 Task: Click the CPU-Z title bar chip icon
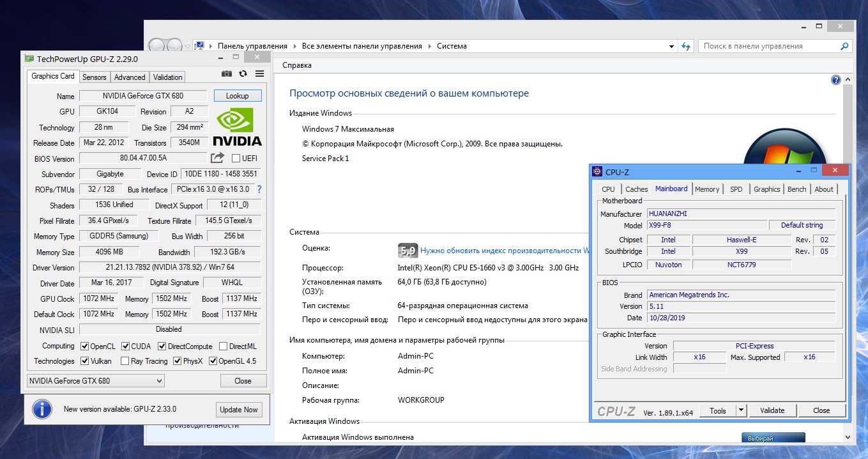click(597, 171)
